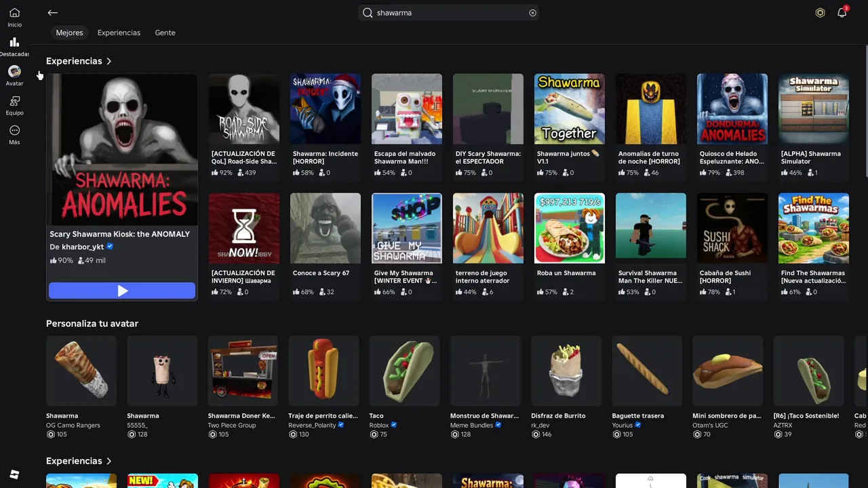This screenshot has width=868, height=488.
Task: Click title Scary Shawarma Kiosk: the ANOMALY
Action: (x=120, y=234)
